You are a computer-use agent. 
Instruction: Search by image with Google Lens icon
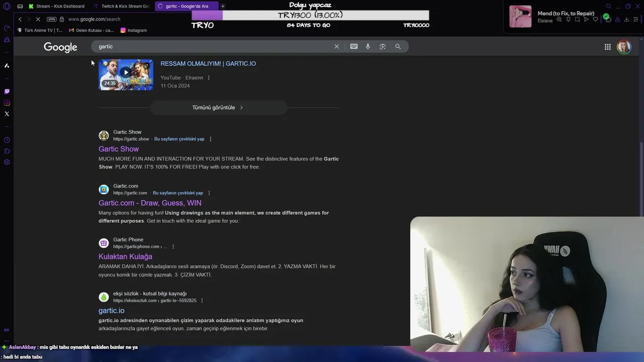click(382, 46)
